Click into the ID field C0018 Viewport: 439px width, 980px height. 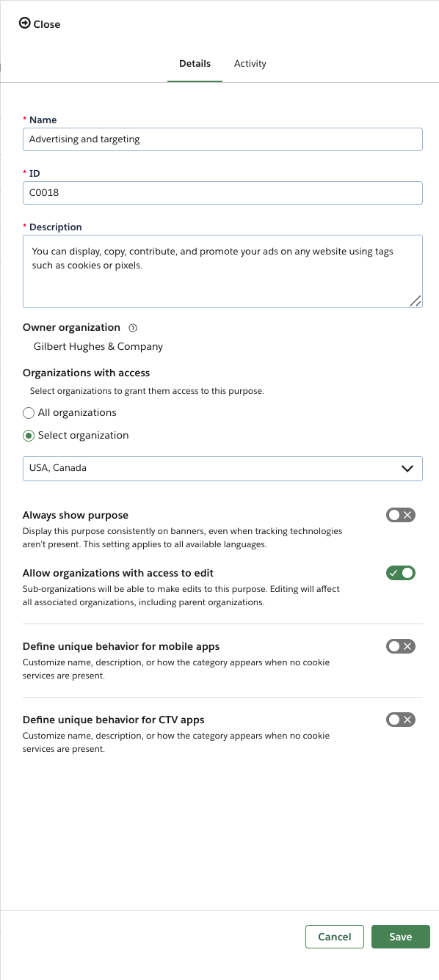click(x=222, y=193)
